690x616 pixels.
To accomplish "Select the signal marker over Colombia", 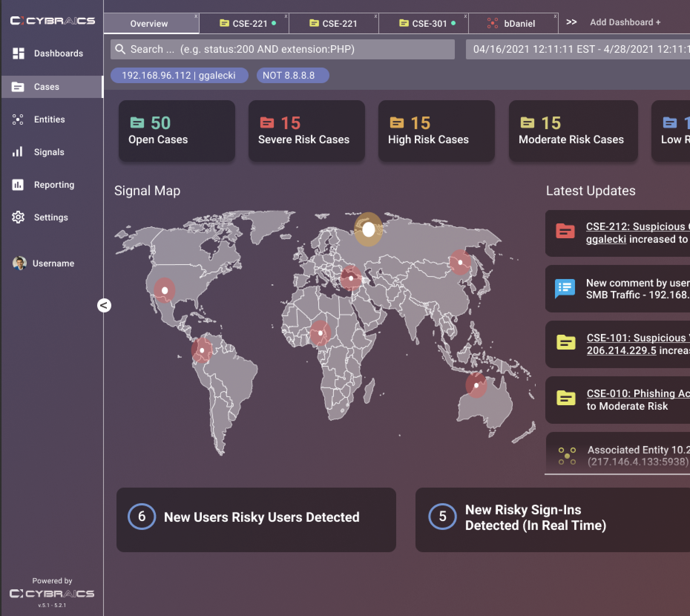I will pos(202,350).
